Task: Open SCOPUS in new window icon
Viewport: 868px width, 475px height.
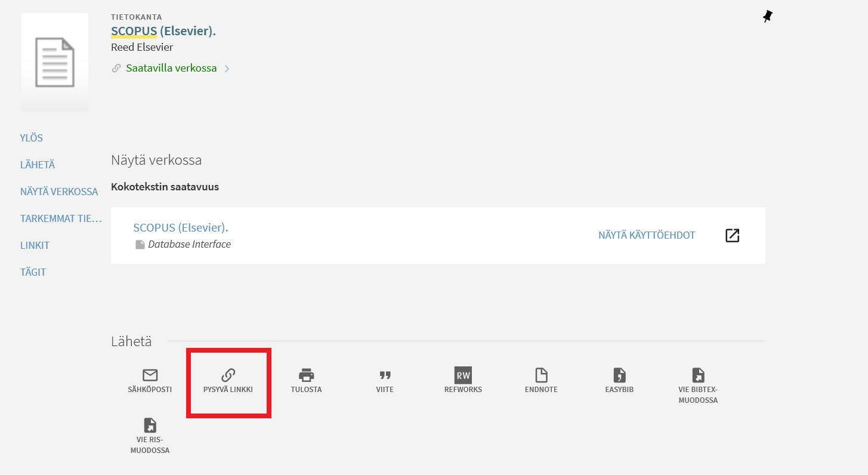Action: [x=732, y=235]
